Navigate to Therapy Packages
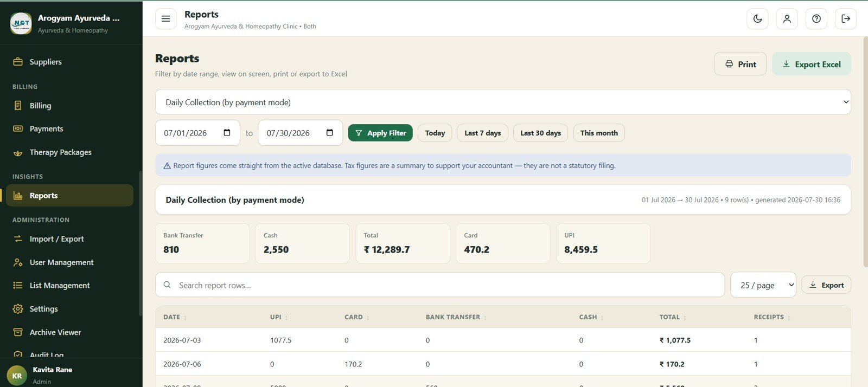Image resolution: width=868 pixels, height=387 pixels. (69, 152)
